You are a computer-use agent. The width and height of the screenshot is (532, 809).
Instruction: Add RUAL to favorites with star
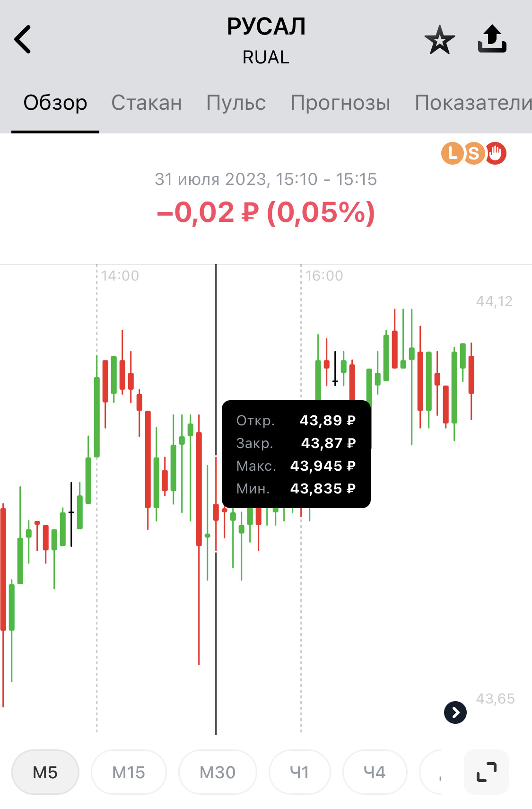point(439,40)
